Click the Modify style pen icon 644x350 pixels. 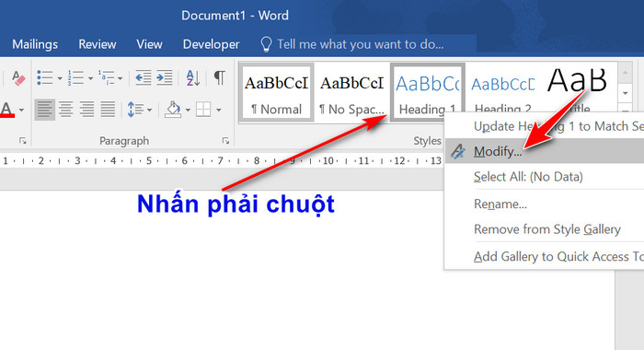point(458,151)
